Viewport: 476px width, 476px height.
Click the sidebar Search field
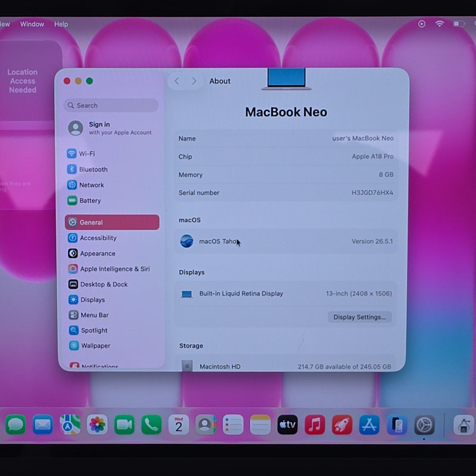click(111, 106)
